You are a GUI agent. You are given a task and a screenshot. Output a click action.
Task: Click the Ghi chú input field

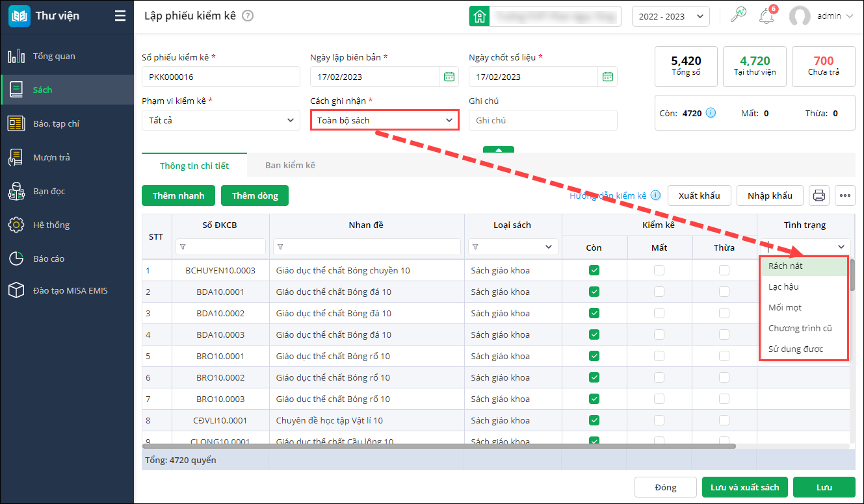pos(542,120)
